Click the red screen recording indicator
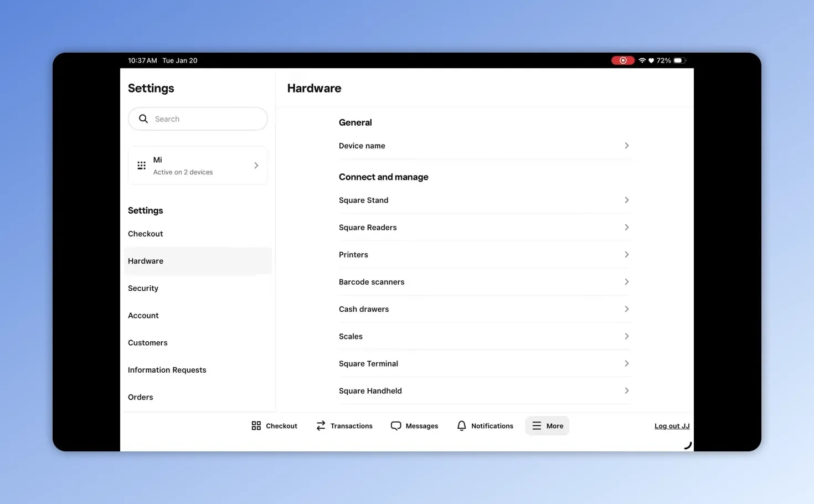 tap(623, 60)
